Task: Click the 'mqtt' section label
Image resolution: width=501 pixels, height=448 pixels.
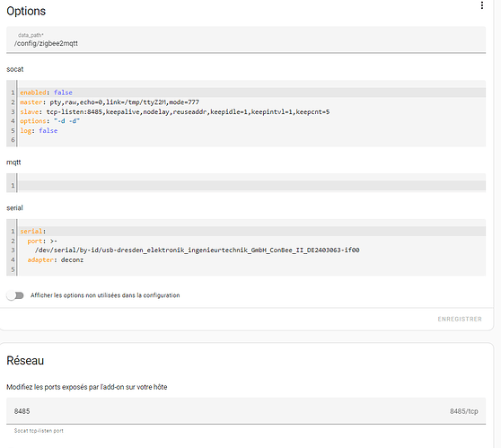Action: pyautogui.click(x=13, y=163)
